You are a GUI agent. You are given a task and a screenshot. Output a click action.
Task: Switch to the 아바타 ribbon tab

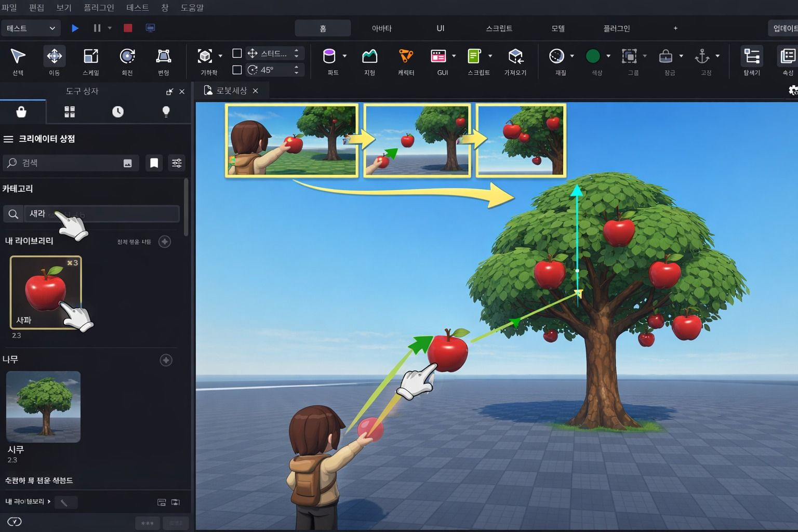(x=381, y=28)
